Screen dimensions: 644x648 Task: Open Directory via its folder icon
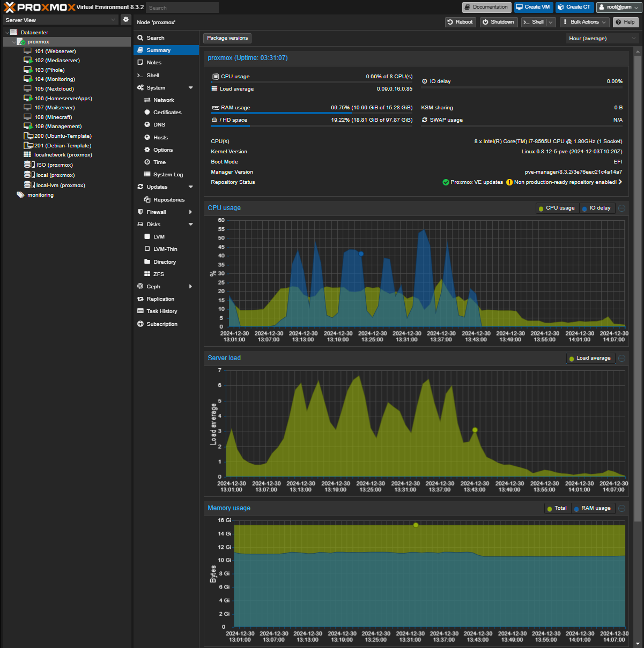[x=147, y=262]
